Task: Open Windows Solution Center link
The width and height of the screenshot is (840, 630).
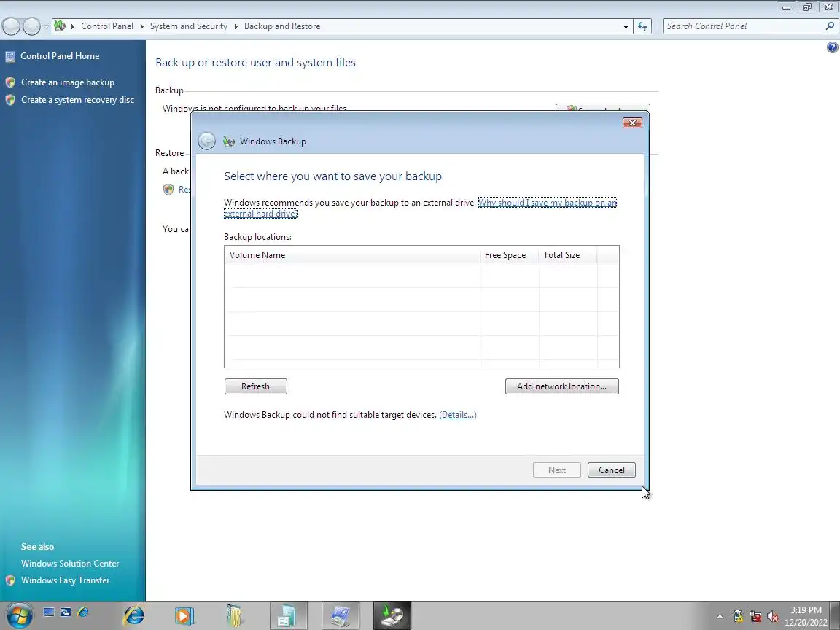Action: 70,564
